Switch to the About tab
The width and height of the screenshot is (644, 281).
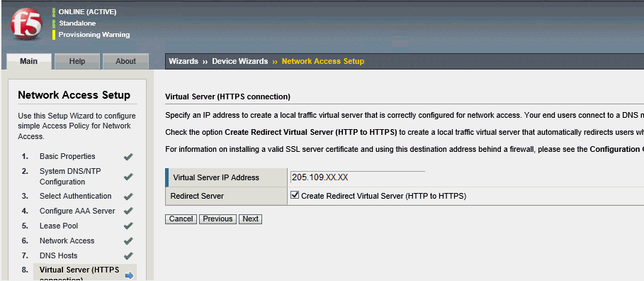[x=125, y=61]
